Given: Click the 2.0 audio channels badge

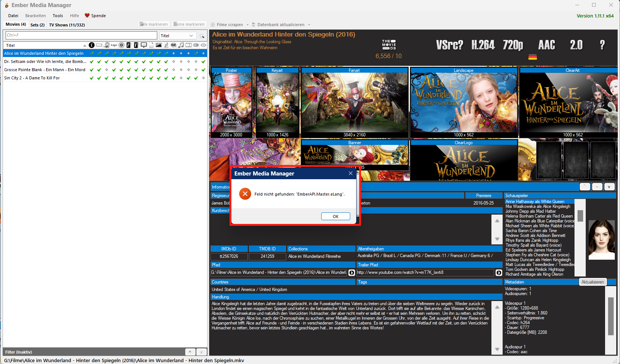Looking at the screenshot, I should tap(576, 45).
